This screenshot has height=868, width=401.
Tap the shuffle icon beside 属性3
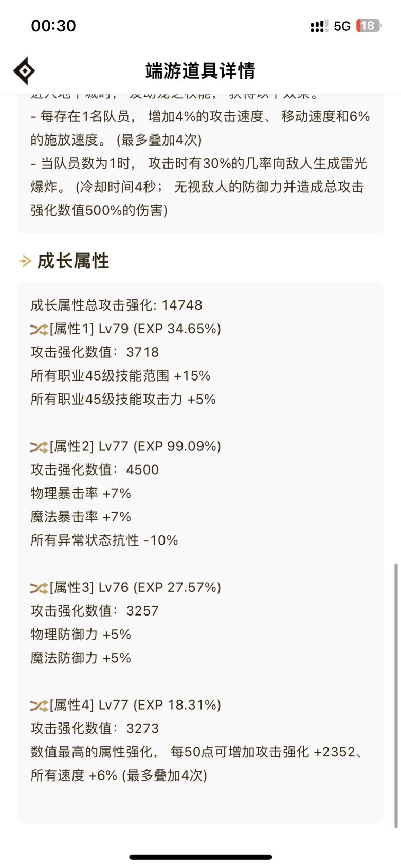tap(39, 588)
